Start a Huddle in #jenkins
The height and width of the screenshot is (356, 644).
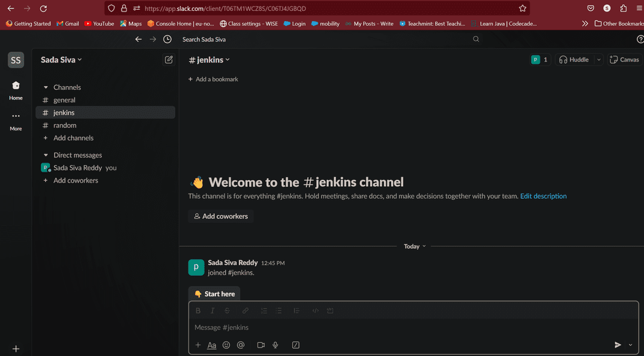tap(574, 60)
